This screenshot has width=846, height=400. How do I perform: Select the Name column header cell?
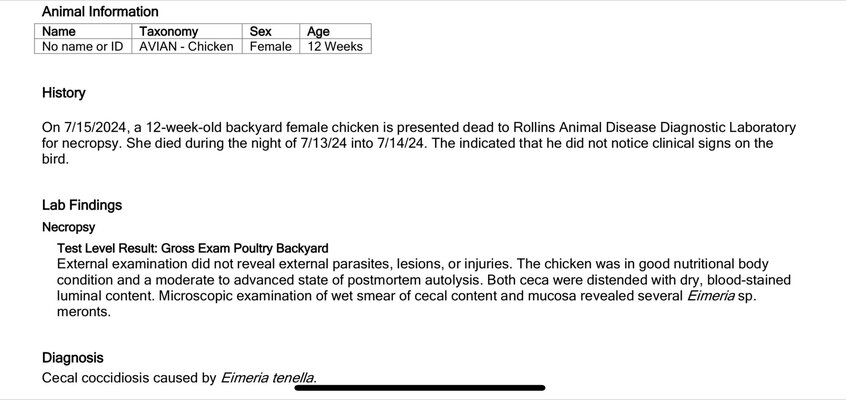tap(83, 31)
